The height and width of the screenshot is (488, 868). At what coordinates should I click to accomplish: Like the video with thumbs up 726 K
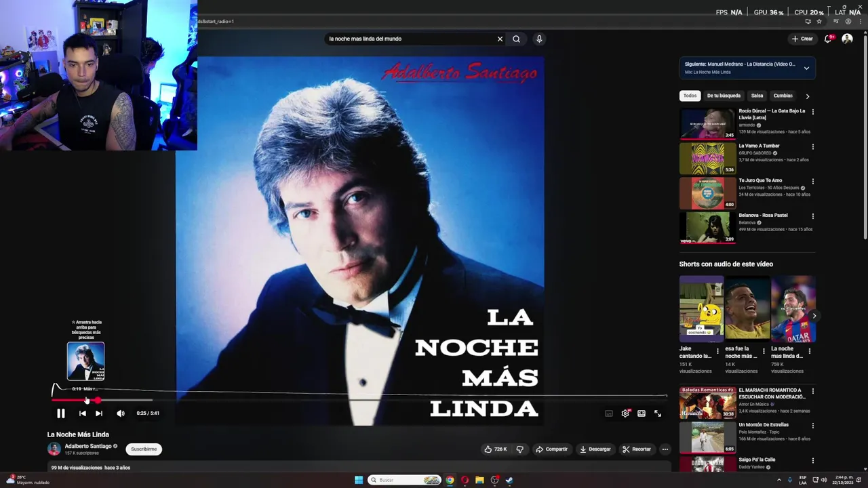pos(496,449)
